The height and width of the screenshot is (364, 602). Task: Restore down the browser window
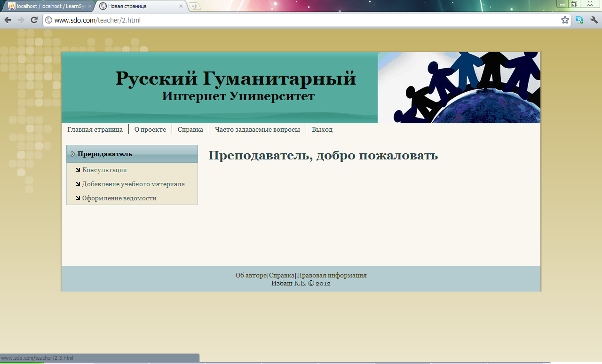(x=574, y=3)
